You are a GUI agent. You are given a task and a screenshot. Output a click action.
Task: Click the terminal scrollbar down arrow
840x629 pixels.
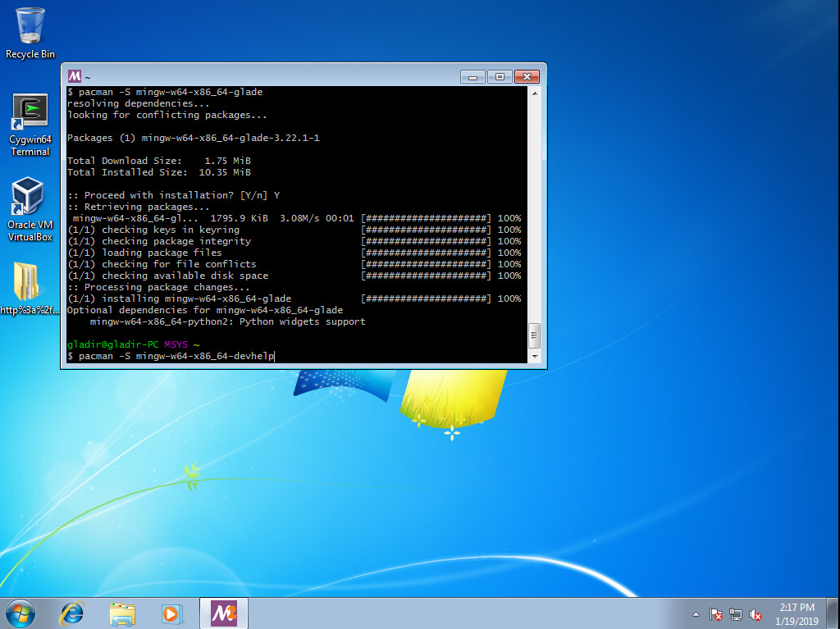click(x=535, y=357)
